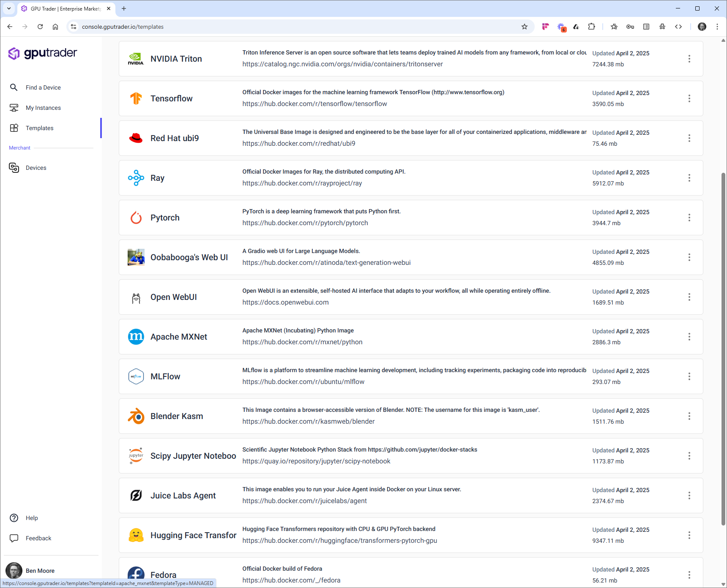Select Templates in the sidebar
Viewport: 727px width, 588px height.
pos(39,128)
